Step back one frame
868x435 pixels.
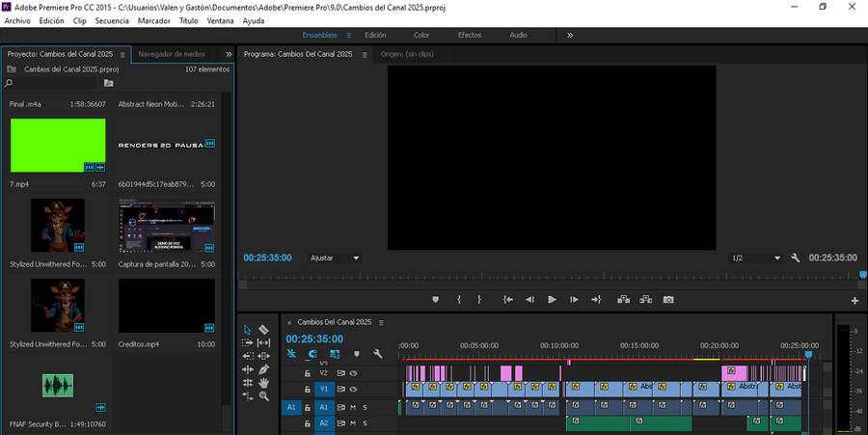(529, 299)
